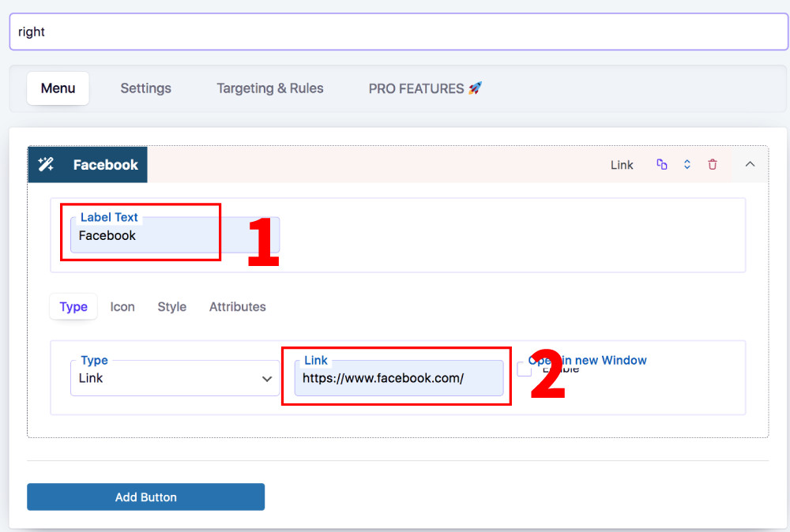The width and height of the screenshot is (790, 532).
Task: Show the Attributes sub-tab
Action: (x=237, y=306)
